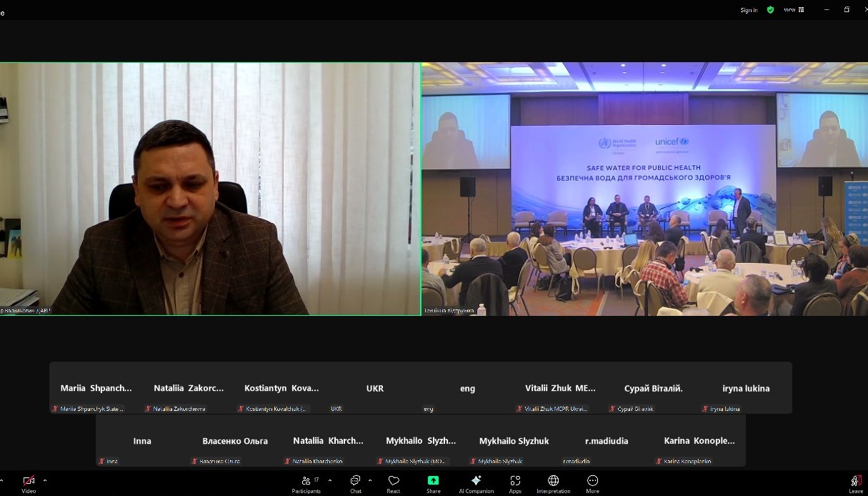
Task: Open the React emoji menu
Action: 393,484
